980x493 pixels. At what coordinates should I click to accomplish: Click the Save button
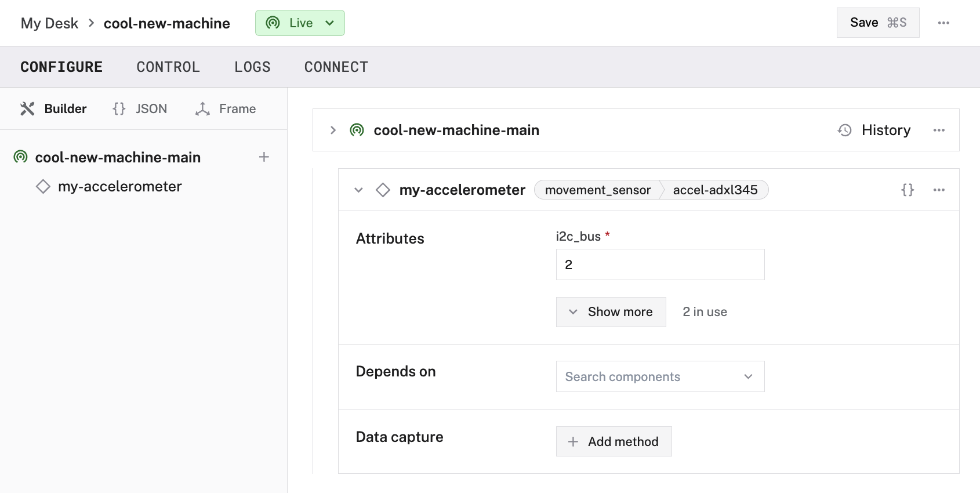pyautogui.click(x=877, y=23)
